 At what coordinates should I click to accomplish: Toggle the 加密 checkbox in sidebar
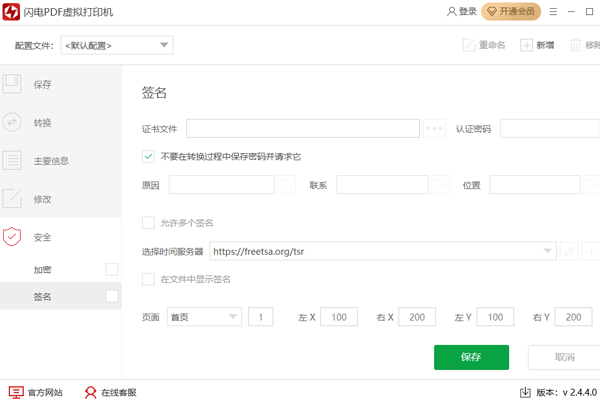tap(112, 269)
